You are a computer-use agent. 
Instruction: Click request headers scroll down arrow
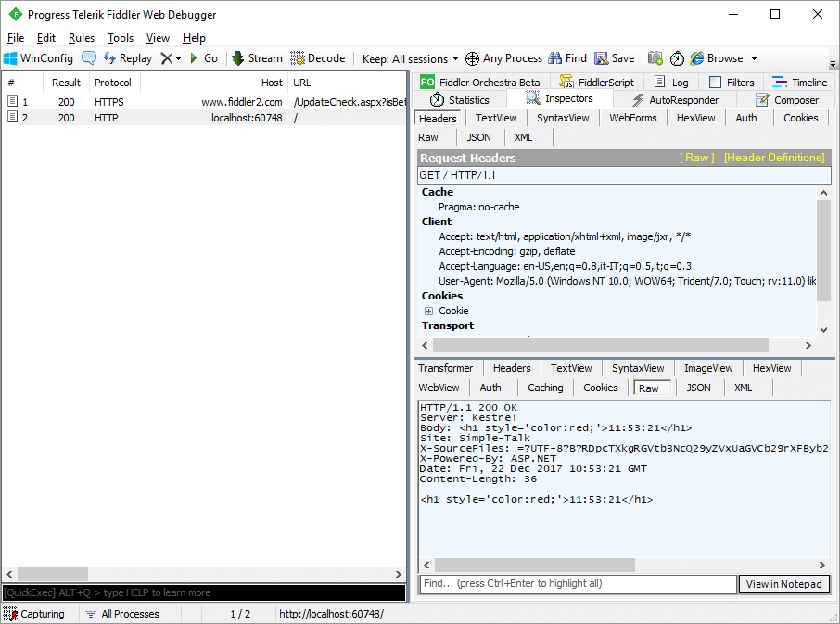tap(823, 330)
